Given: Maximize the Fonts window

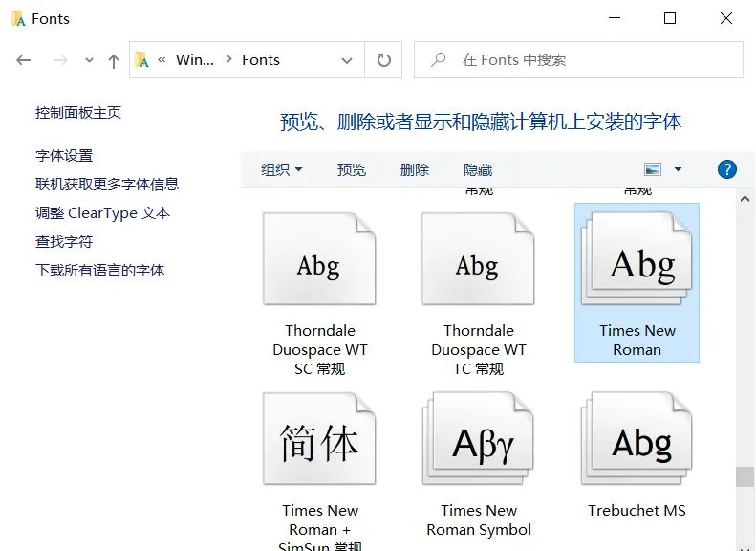Looking at the screenshot, I should 670,18.
